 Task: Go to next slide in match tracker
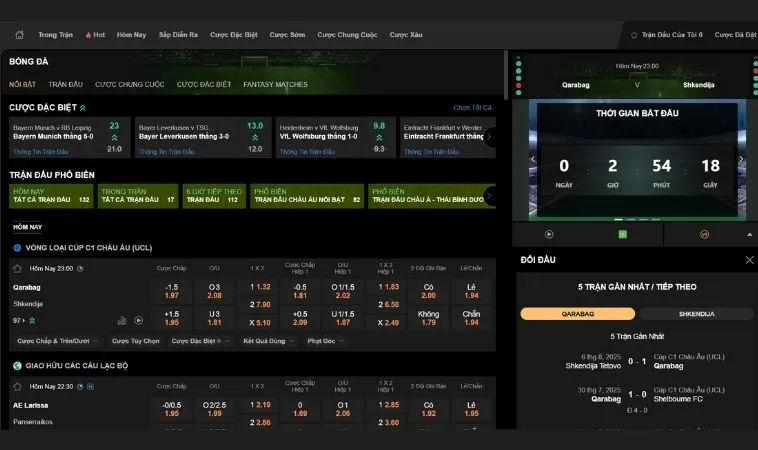(x=741, y=159)
